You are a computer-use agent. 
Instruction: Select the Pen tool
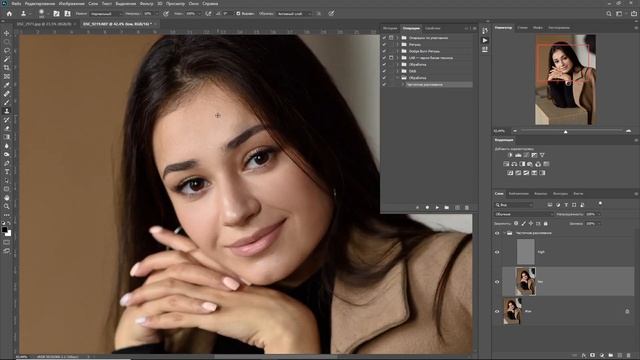coord(7,163)
